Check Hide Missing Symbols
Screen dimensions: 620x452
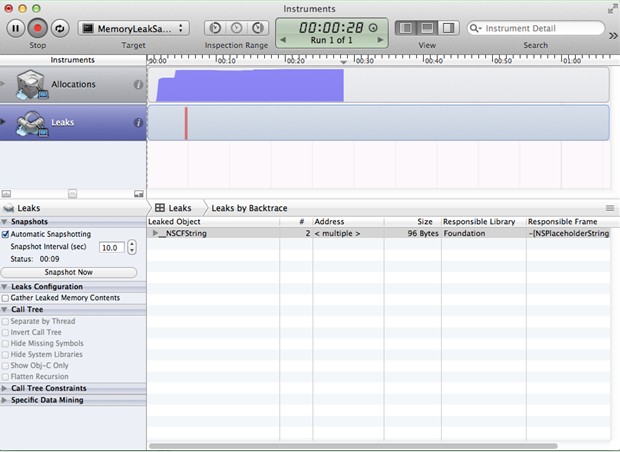pos(6,344)
